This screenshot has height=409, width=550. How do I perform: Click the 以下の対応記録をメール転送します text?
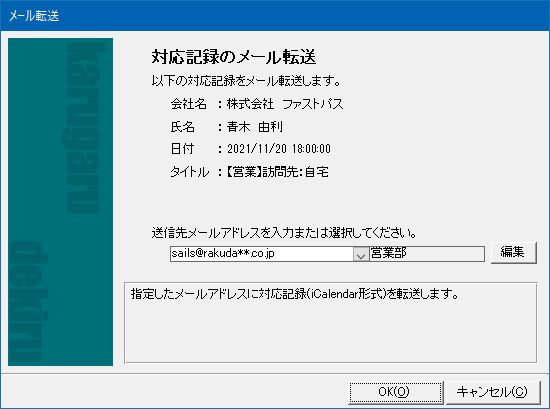246,81
